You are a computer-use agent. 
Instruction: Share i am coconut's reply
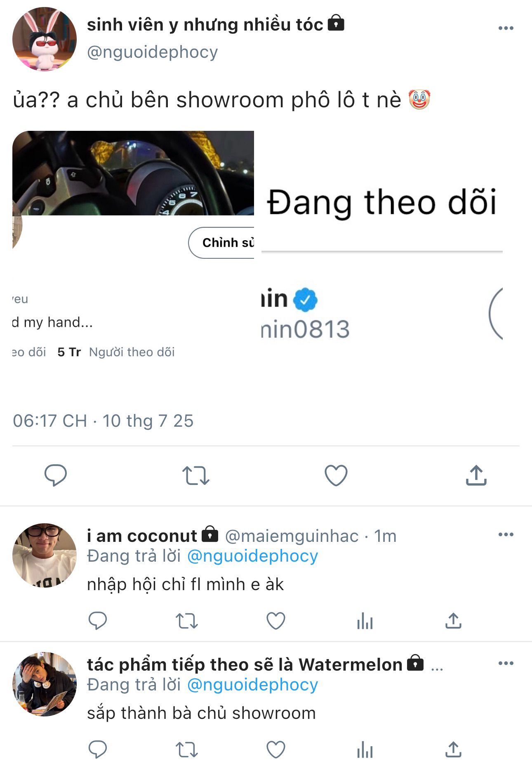(x=453, y=620)
